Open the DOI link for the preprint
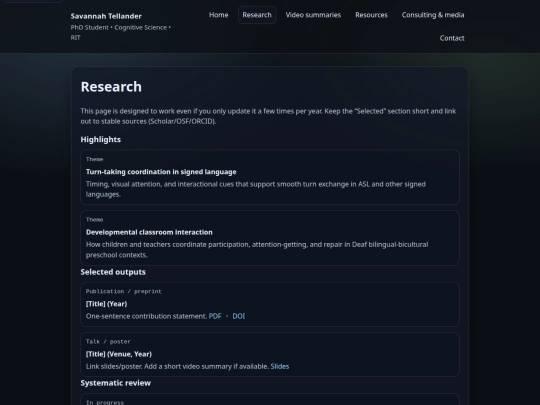Viewport: 540px width, 405px height. coord(239,316)
